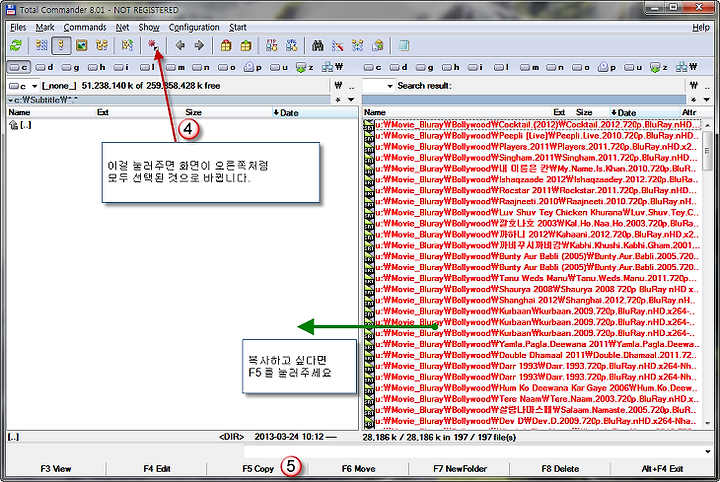
Task: Click the F4 Edit button
Action: (157, 469)
